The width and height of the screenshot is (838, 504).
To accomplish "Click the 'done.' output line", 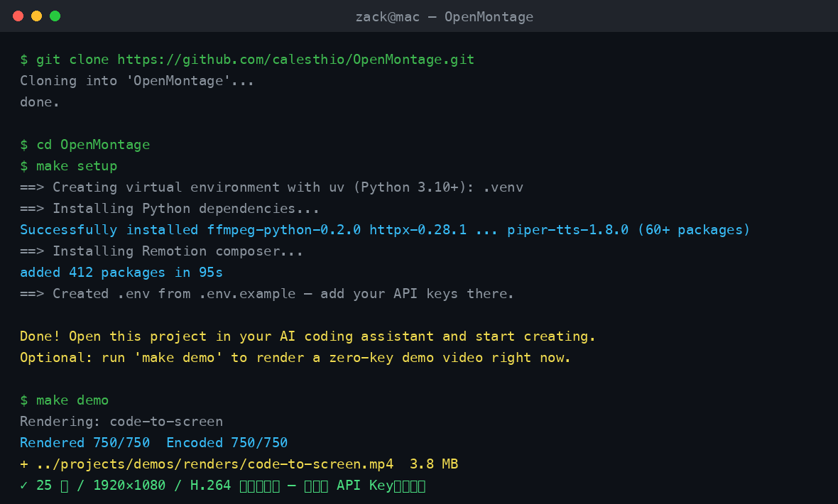I will click(40, 102).
